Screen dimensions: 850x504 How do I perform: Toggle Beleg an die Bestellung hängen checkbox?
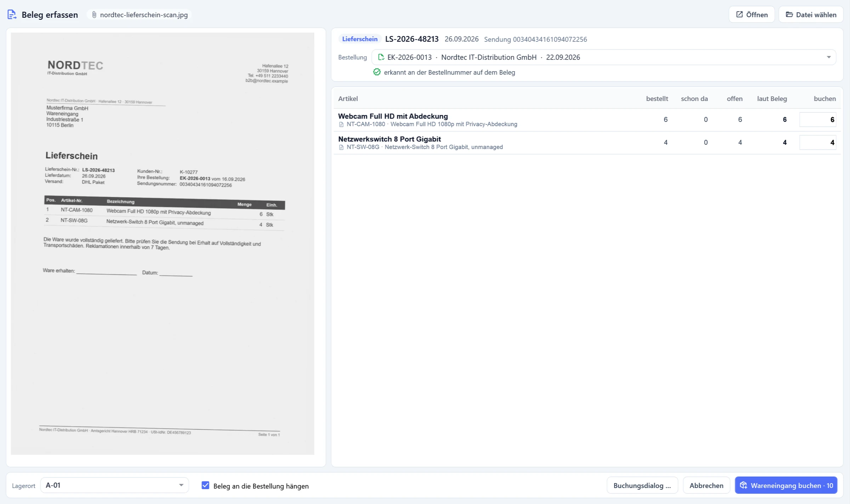[x=205, y=485]
